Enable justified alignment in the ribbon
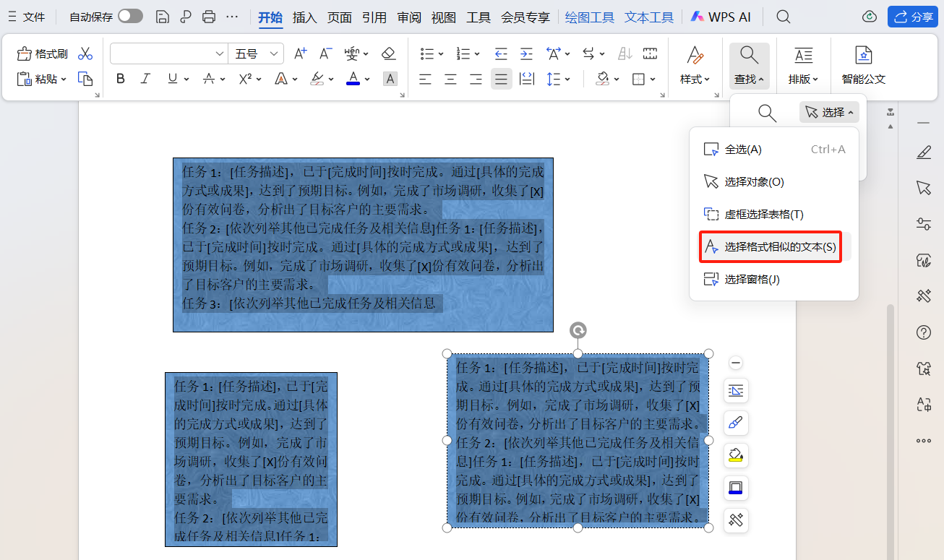944x560 pixels. point(501,79)
